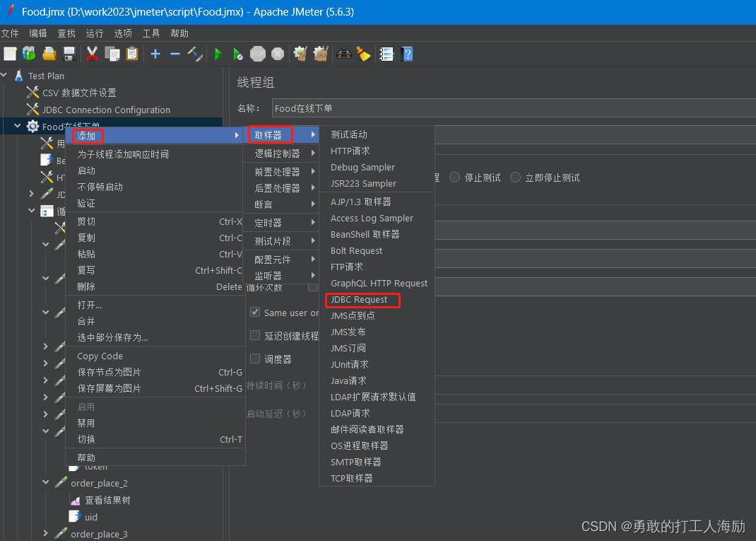Expand the order_place_3 tree node

point(45,533)
